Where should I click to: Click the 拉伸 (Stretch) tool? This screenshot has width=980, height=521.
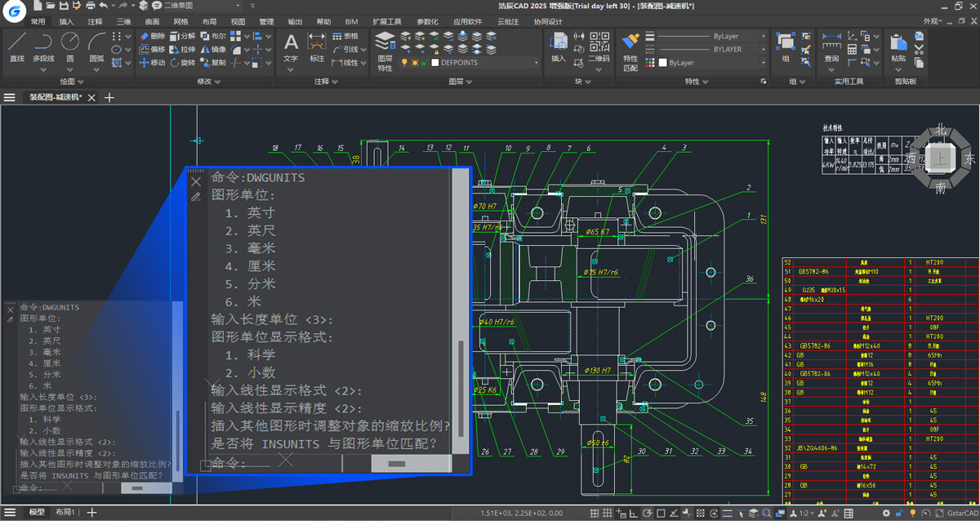(x=181, y=50)
